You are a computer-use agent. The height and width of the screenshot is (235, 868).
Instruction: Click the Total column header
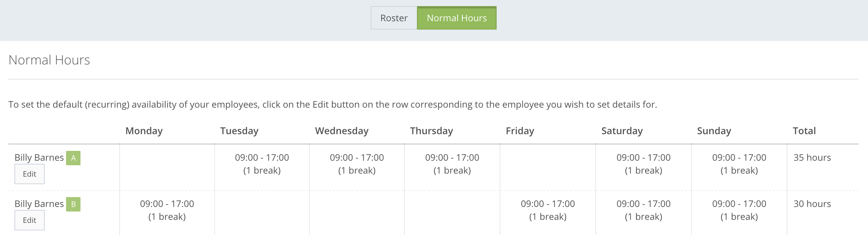804,131
